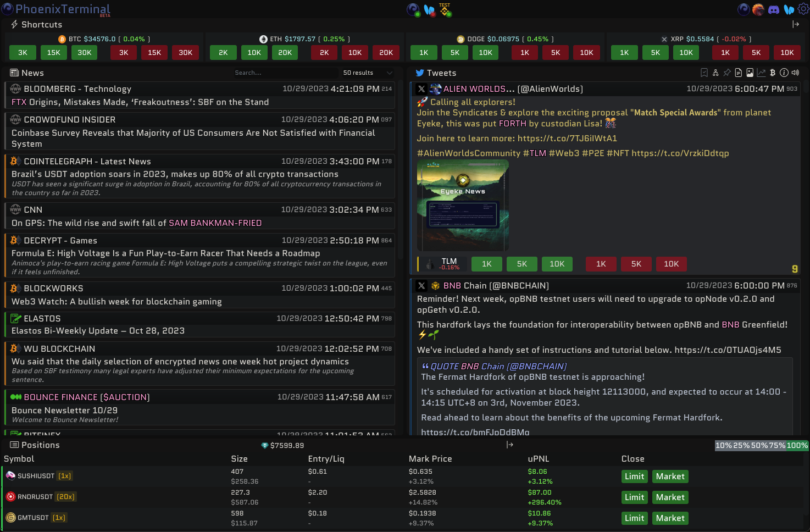Click the #TLM hashtag in the tweet
Viewport: 810px width, 532px height.
click(535, 153)
